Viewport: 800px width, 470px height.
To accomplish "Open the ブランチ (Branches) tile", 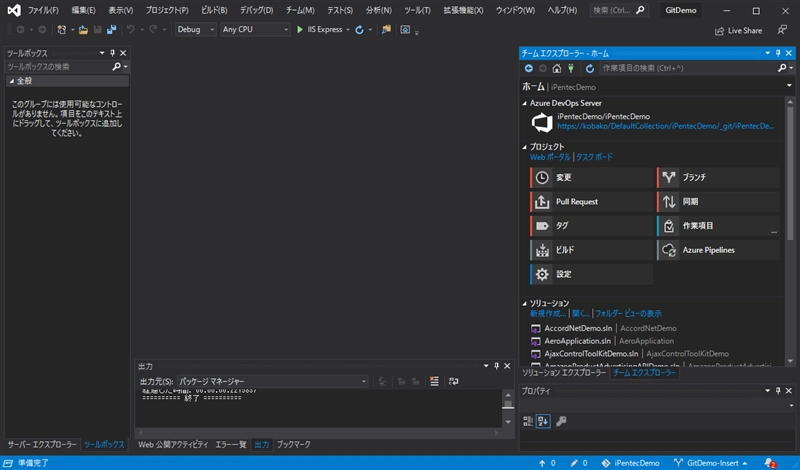I will pos(718,177).
